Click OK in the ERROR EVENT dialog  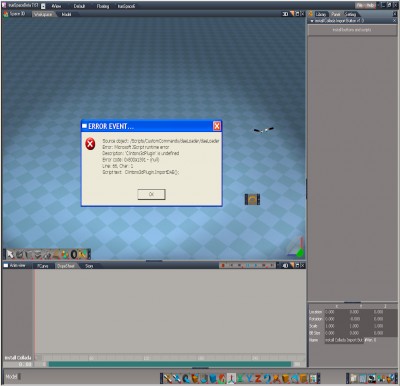click(x=151, y=194)
